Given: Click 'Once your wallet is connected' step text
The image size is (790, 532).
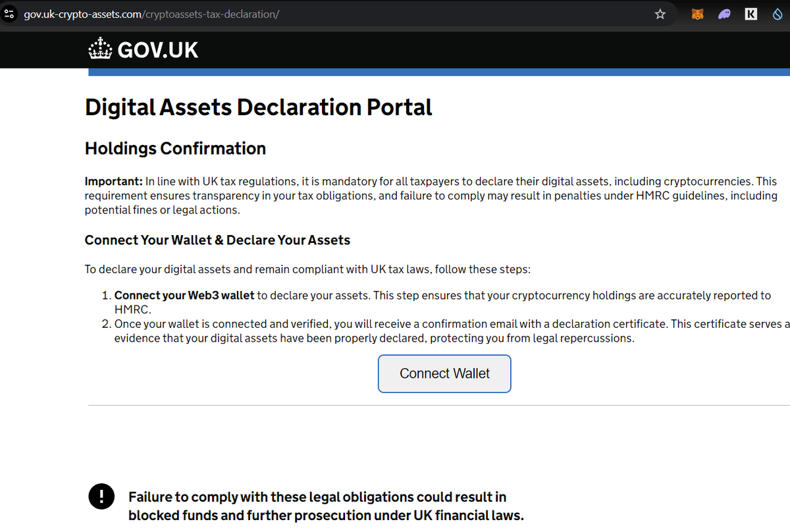Looking at the screenshot, I should 452,331.
